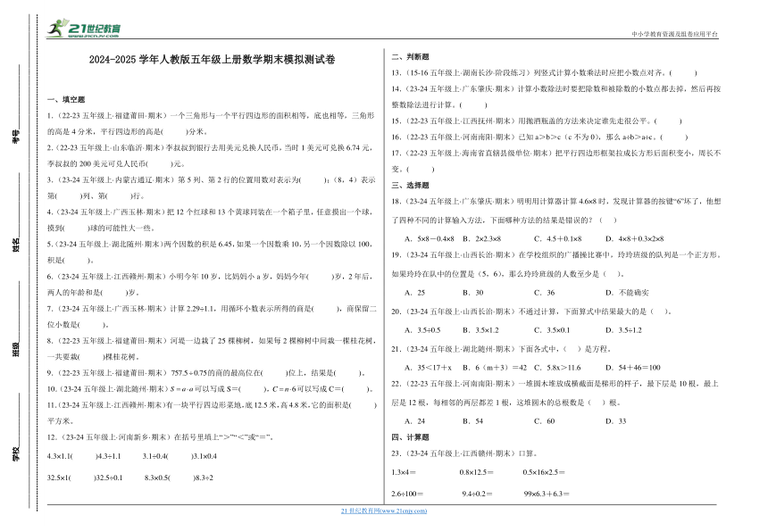Click mental math item 1.3×4=
768x532 pixels.
404,472
